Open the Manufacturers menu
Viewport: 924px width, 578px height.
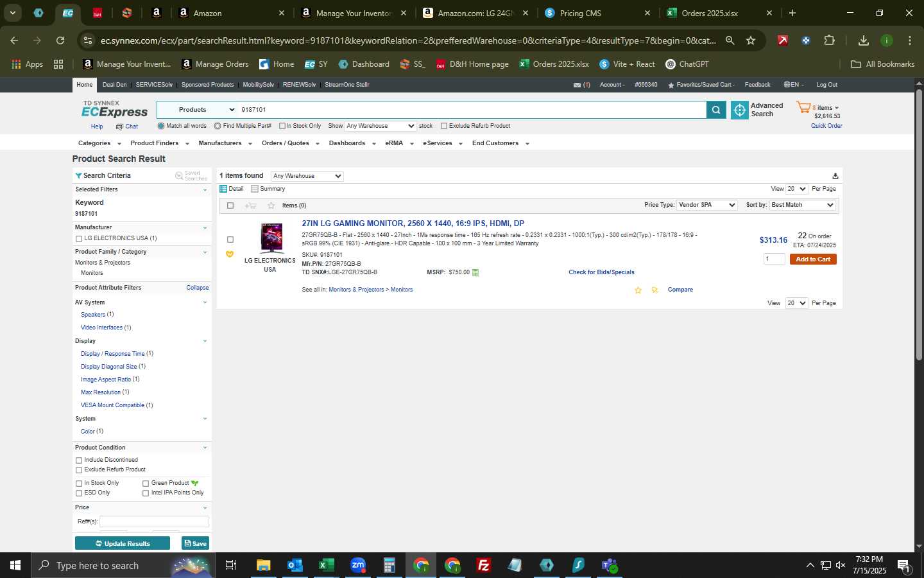coord(225,143)
